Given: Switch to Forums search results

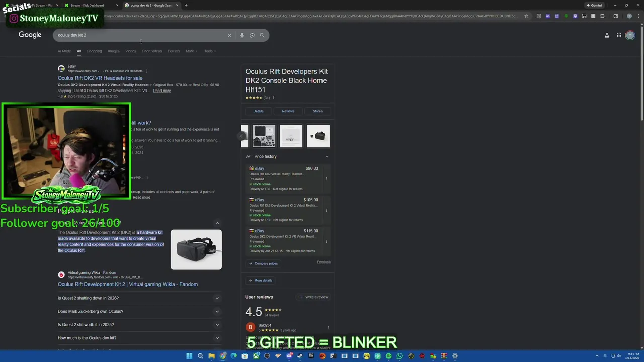Looking at the screenshot, I should tap(174, 51).
